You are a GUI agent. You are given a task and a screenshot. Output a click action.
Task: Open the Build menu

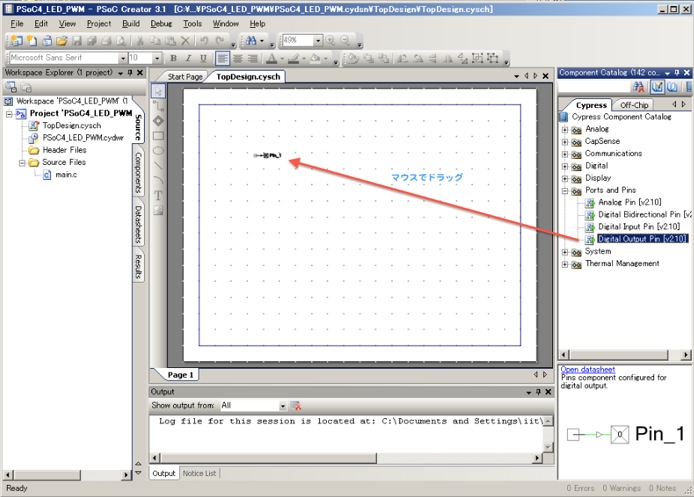(x=131, y=23)
